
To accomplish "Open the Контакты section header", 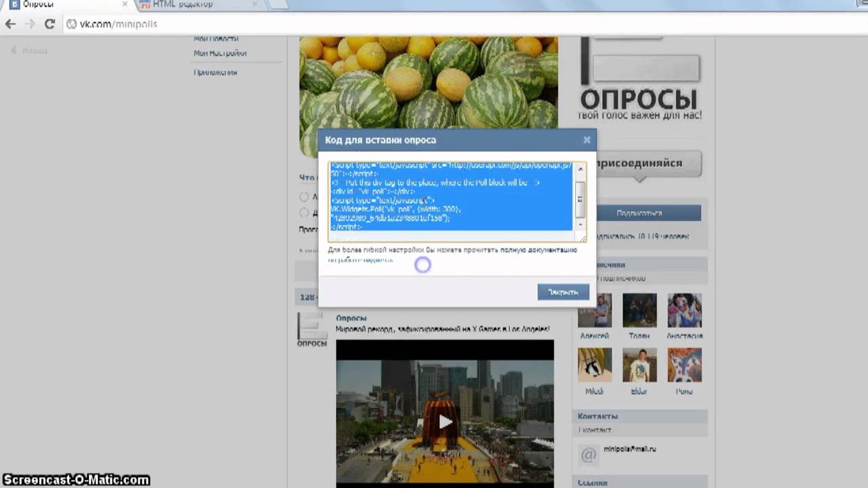I will pyautogui.click(x=640, y=416).
